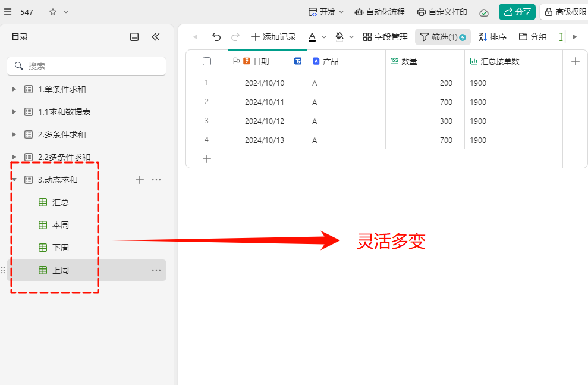Click quantity cell 200
The image size is (588, 385).
click(x=425, y=83)
